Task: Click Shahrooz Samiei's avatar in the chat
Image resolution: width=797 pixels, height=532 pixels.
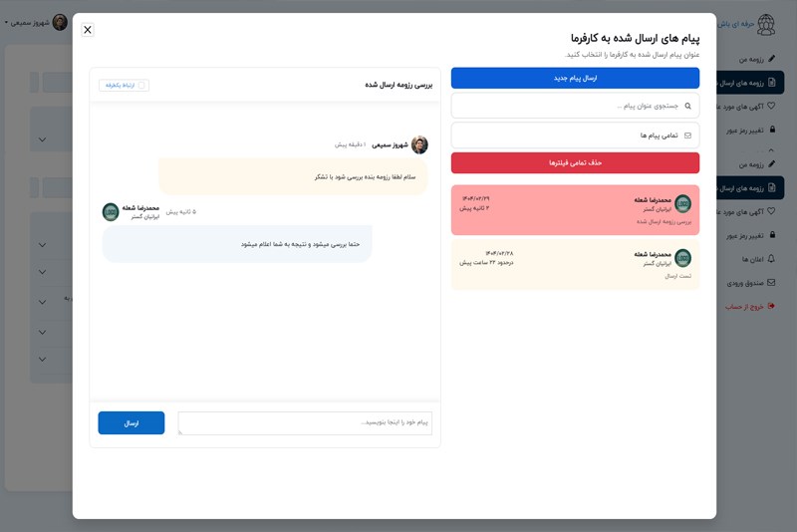Action: (419, 144)
